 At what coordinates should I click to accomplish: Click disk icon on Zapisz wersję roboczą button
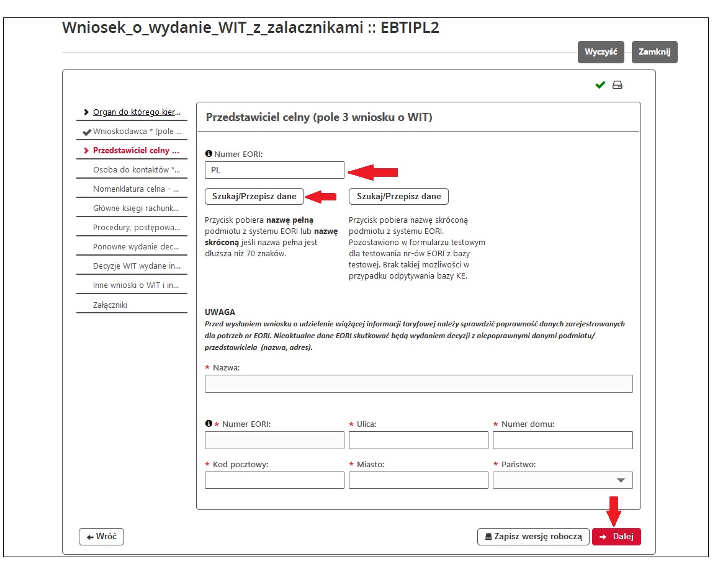(488, 536)
